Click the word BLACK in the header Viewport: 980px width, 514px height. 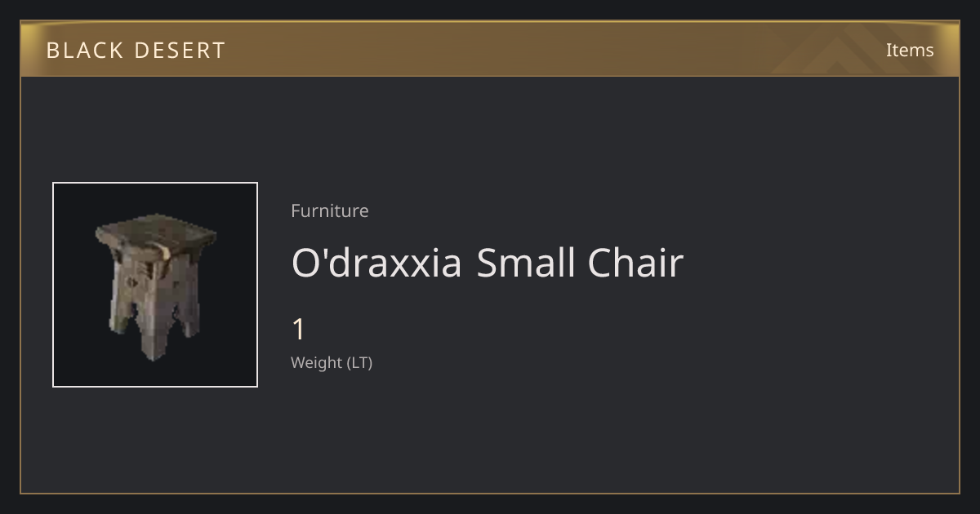click(83, 51)
